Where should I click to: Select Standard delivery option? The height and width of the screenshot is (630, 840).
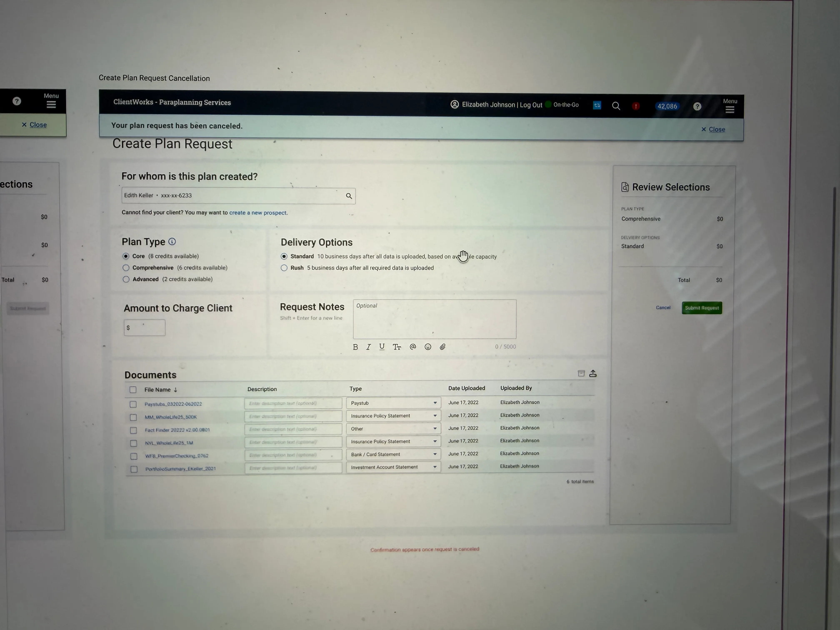click(x=284, y=256)
